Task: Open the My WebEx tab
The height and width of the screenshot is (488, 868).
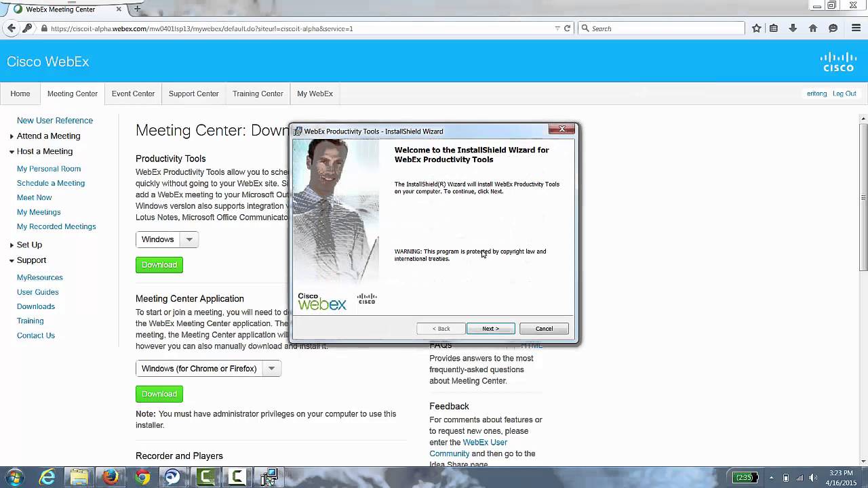Action: tap(315, 94)
